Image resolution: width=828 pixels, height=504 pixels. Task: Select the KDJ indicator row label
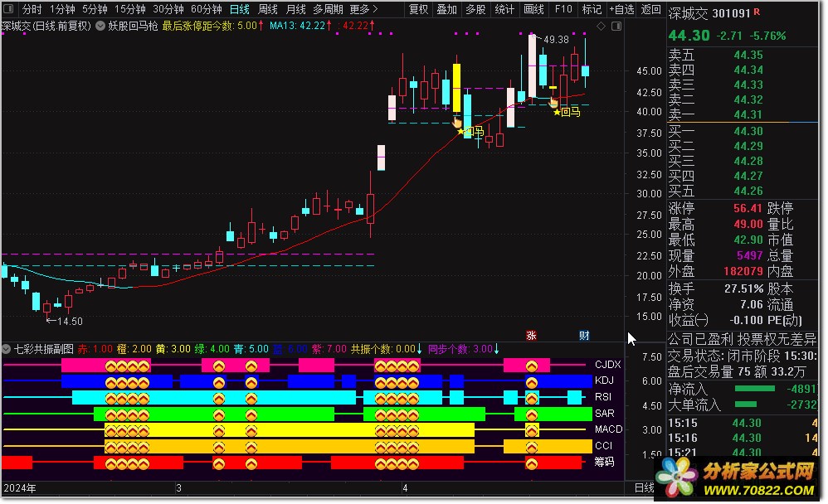coord(604,380)
